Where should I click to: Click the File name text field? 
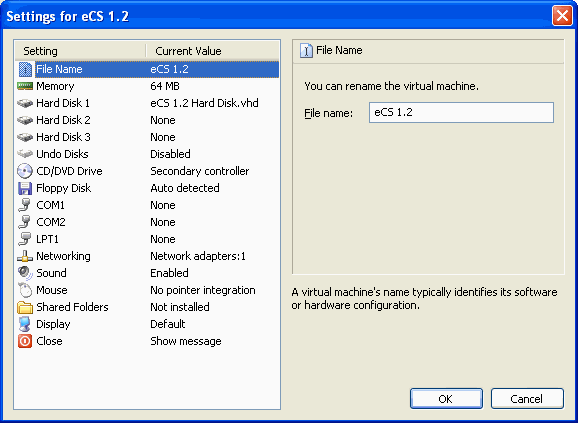[461, 112]
